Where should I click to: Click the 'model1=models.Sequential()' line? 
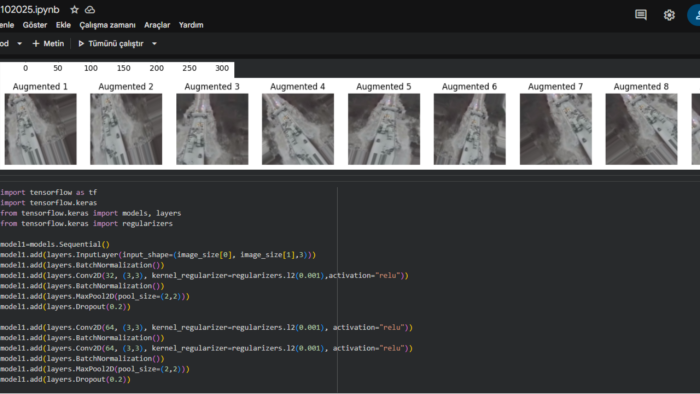pos(55,244)
